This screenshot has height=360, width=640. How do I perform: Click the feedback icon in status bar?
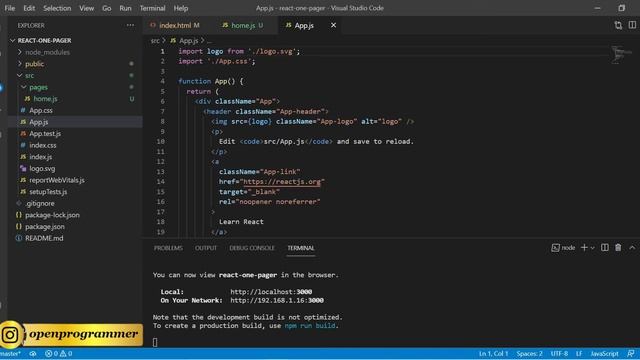(631, 354)
